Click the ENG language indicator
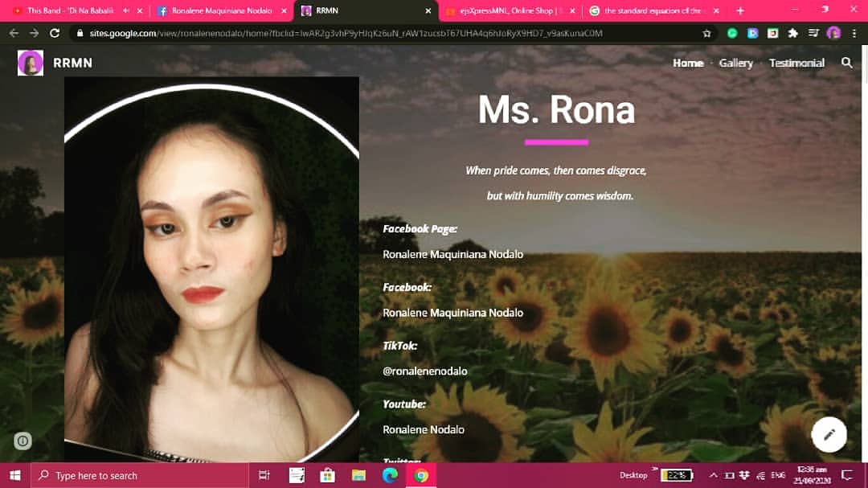Image resolution: width=868 pixels, height=488 pixels. [778, 475]
